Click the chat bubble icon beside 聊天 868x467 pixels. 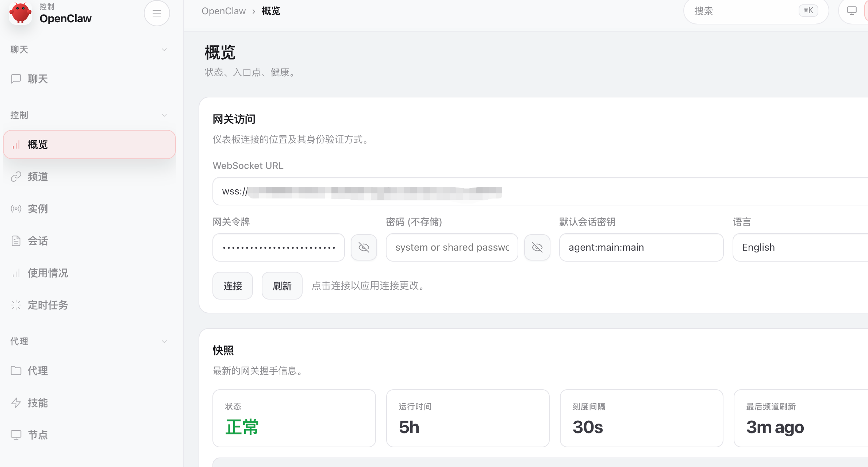(16, 79)
